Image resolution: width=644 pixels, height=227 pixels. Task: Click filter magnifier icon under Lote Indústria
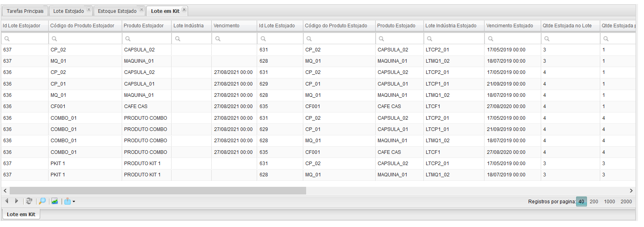click(178, 39)
